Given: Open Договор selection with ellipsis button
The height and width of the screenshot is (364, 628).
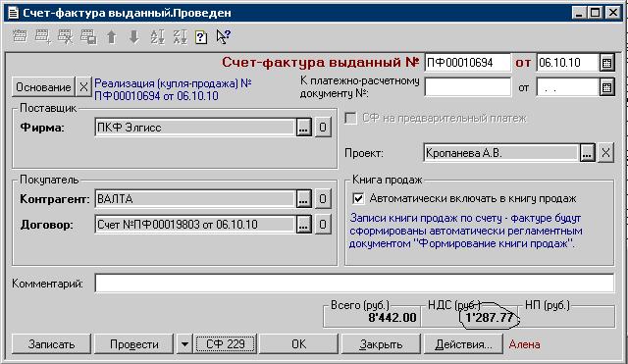Looking at the screenshot, I should pyautogui.click(x=303, y=225).
